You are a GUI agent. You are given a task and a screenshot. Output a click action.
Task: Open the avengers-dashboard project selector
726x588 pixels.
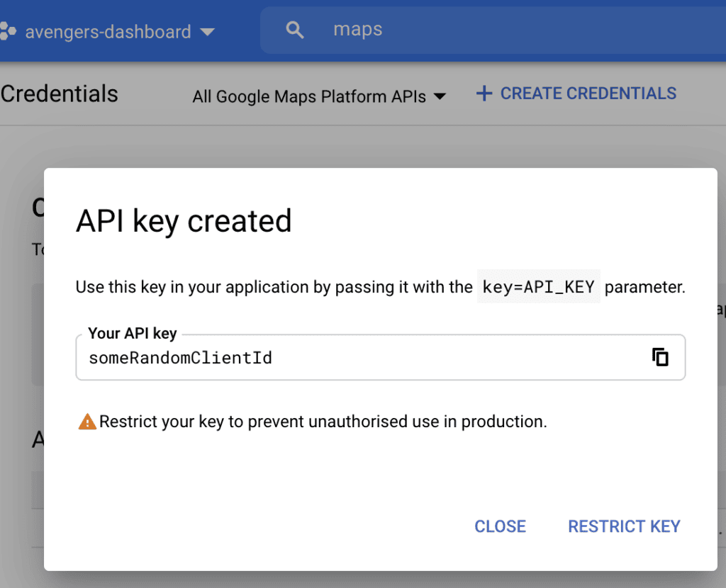coord(108,32)
